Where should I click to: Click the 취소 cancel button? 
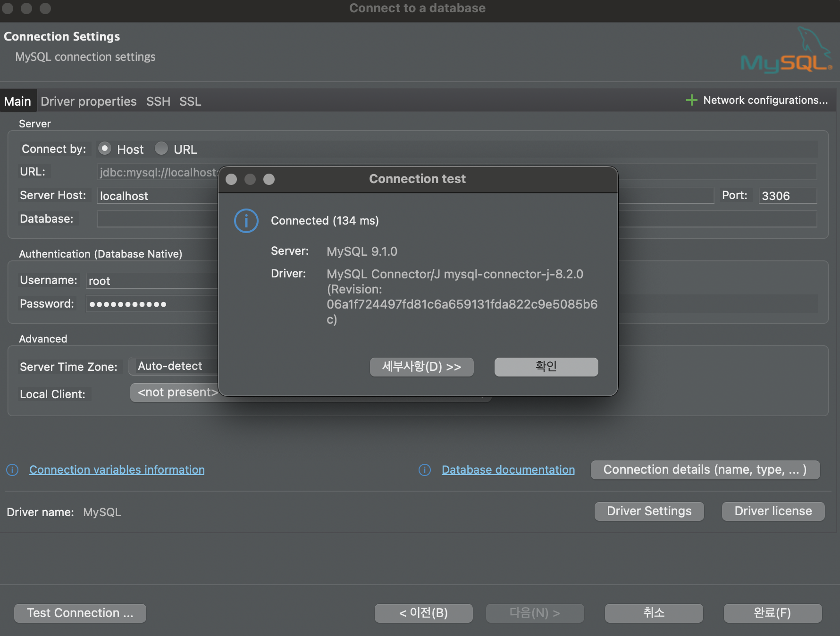tap(654, 613)
